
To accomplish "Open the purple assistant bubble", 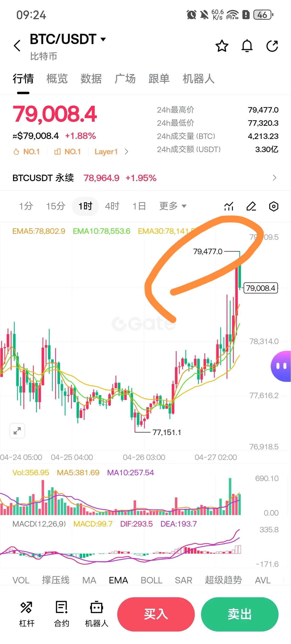I will tap(281, 366).
